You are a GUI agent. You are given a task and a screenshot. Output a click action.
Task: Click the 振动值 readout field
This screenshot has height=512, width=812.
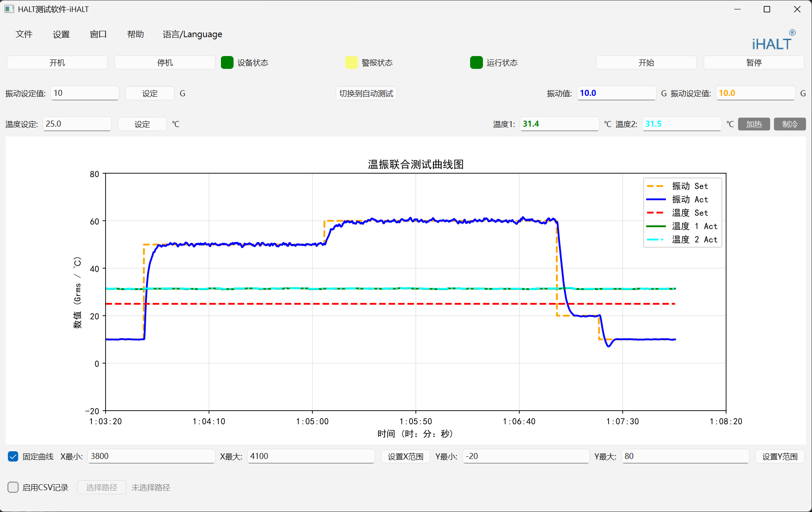pyautogui.click(x=616, y=93)
